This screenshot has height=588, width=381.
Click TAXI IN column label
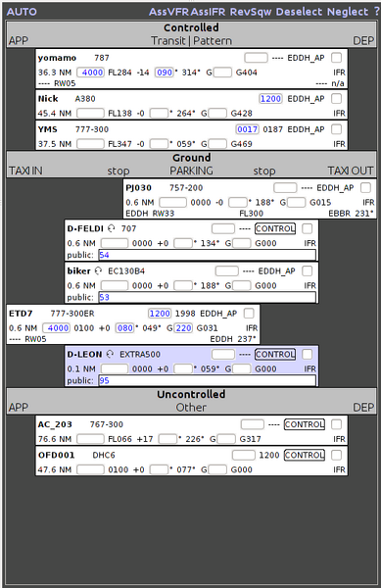25,171
